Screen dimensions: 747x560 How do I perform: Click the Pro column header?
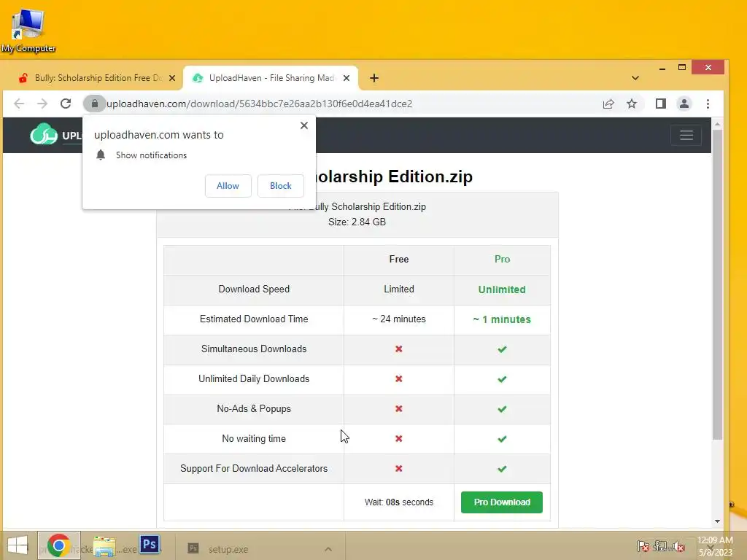coord(502,259)
